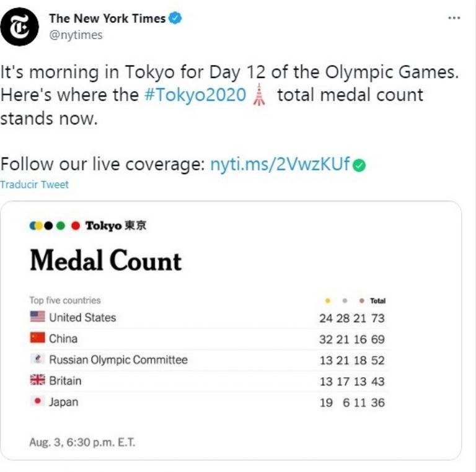This screenshot has height=472, width=476.
Task: Click the @nytimes handle
Action: [76, 35]
